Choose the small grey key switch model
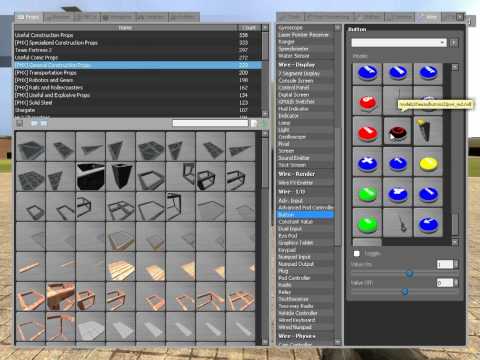This screenshot has width=480, height=360. point(397,223)
